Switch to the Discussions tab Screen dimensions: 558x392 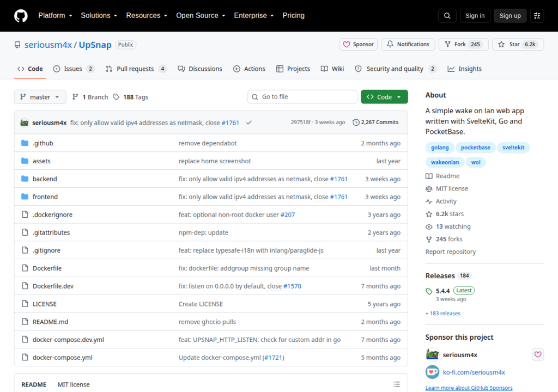(200, 69)
